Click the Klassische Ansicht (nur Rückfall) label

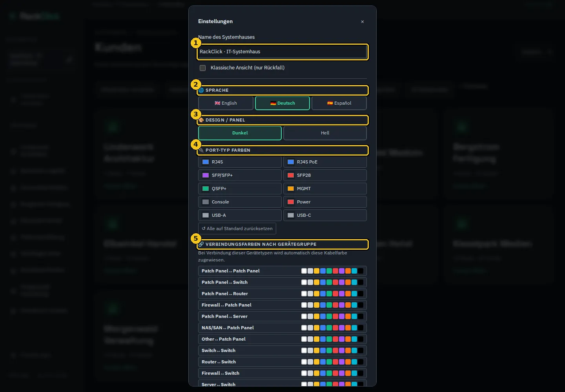pyautogui.click(x=248, y=68)
